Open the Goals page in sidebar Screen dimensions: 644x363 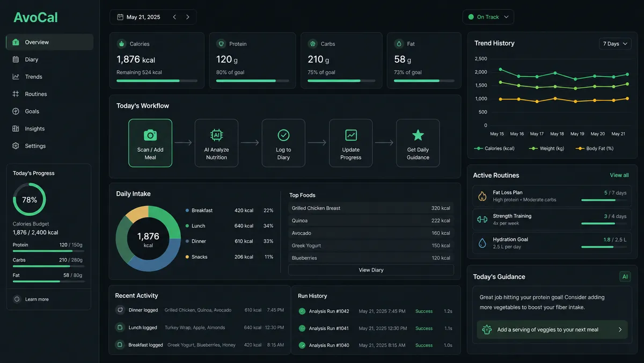click(49, 111)
